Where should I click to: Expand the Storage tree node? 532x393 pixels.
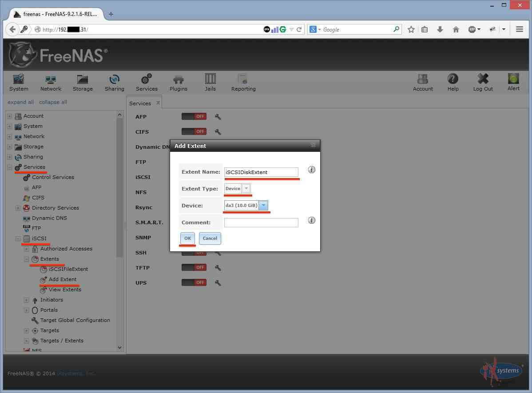tap(9, 147)
